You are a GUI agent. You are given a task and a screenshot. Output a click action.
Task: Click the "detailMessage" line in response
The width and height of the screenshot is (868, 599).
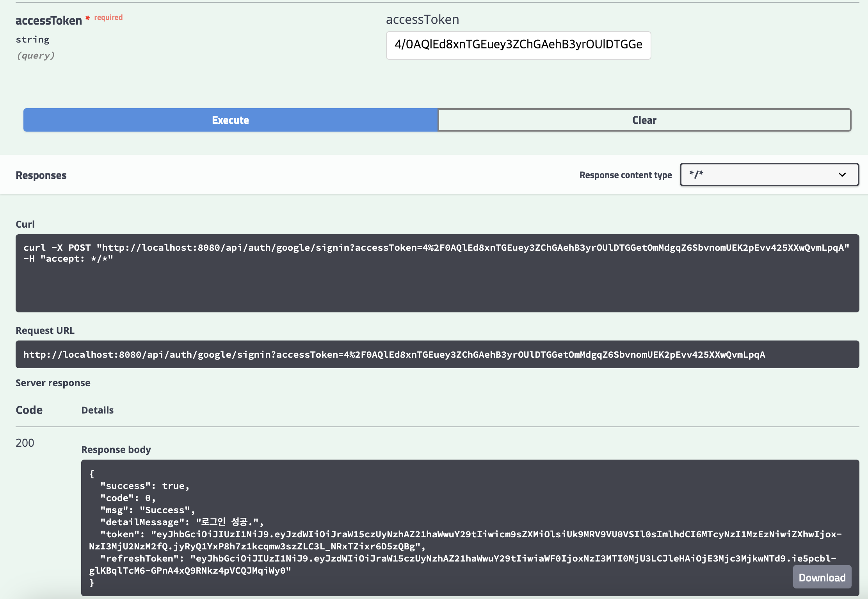point(182,522)
